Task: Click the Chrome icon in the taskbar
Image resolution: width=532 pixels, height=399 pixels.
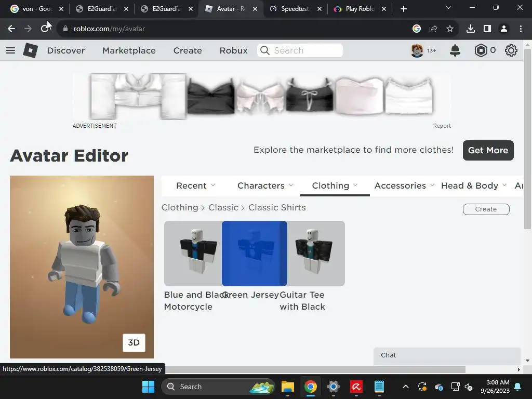Action: click(311, 387)
